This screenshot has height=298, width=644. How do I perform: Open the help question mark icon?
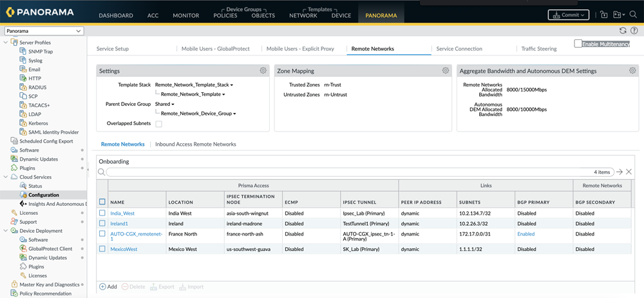point(634,30)
